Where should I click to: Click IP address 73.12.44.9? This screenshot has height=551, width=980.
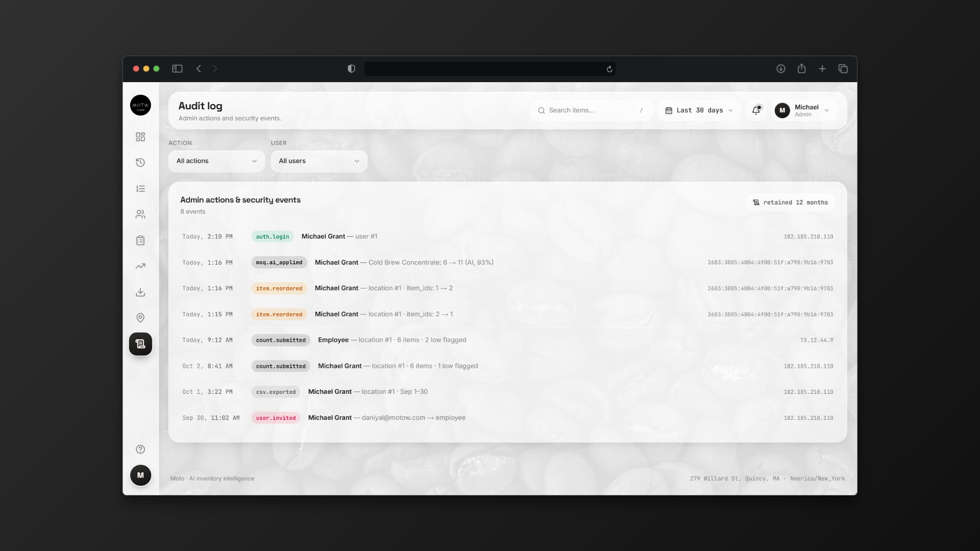(x=817, y=340)
